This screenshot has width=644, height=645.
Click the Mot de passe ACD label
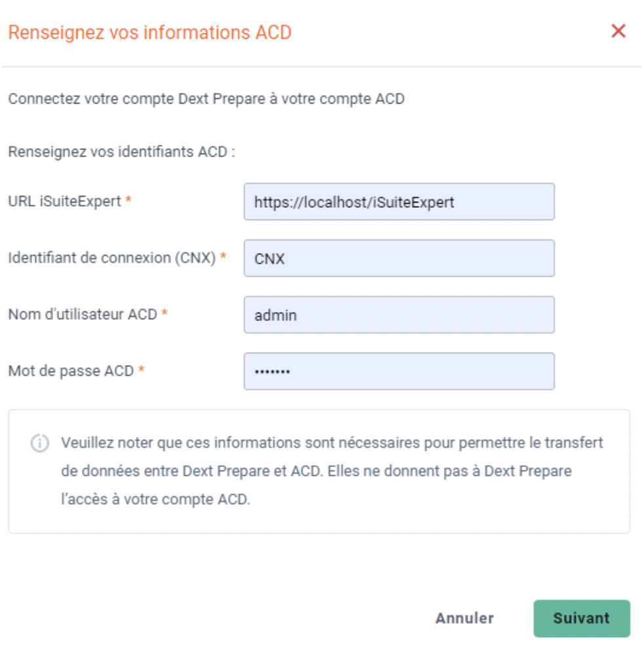click(x=71, y=370)
